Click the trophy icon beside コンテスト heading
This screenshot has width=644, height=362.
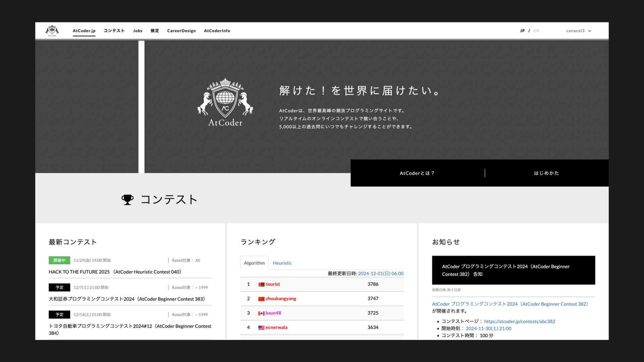pyautogui.click(x=127, y=200)
